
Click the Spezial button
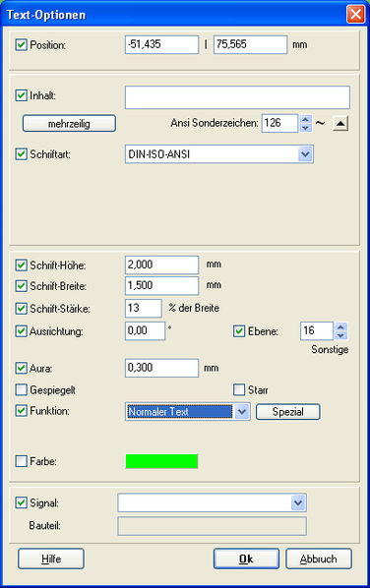point(287,412)
